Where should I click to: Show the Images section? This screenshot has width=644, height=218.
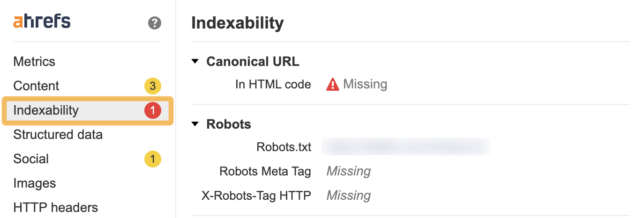tap(35, 183)
